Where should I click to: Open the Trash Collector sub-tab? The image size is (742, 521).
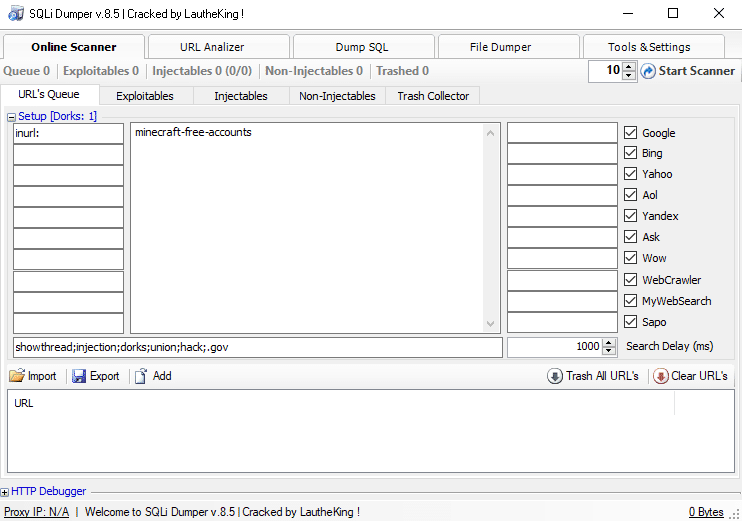tap(433, 96)
